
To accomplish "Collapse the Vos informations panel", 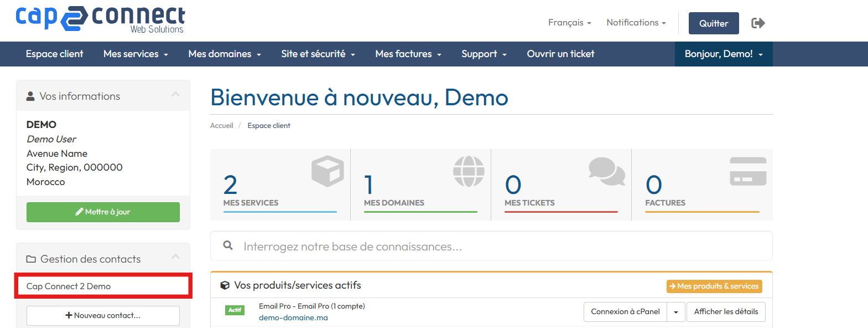I will [175, 95].
